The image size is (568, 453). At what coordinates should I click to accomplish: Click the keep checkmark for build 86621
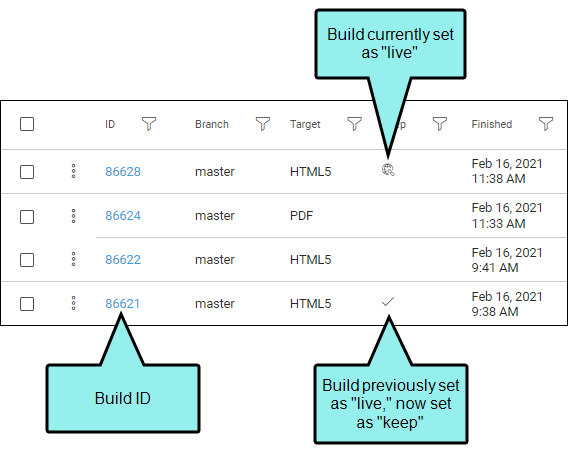point(388,301)
